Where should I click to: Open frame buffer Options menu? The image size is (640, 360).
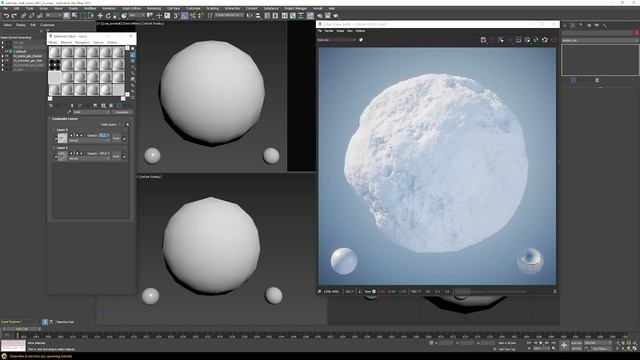tap(360, 31)
